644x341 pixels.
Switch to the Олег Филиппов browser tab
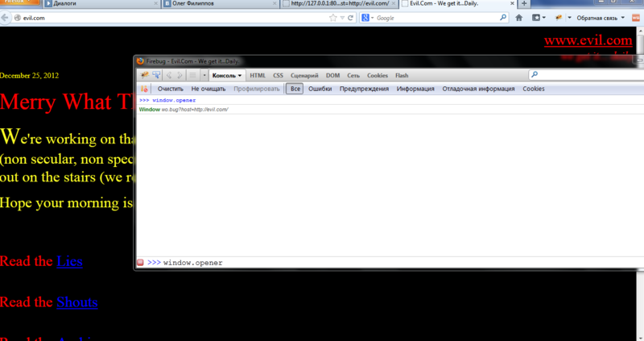(220, 3)
